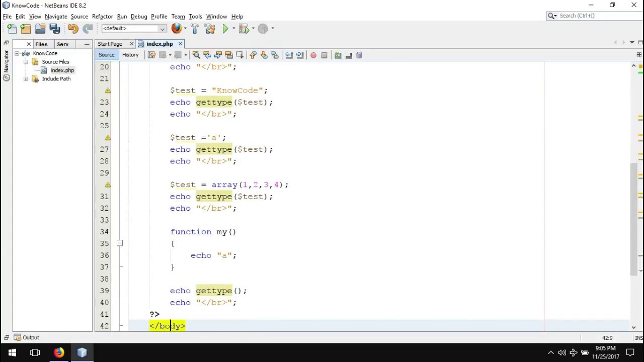The height and width of the screenshot is (362, 644).
Task: Click the vertical editor scrollbar
Action: (634, 219)
